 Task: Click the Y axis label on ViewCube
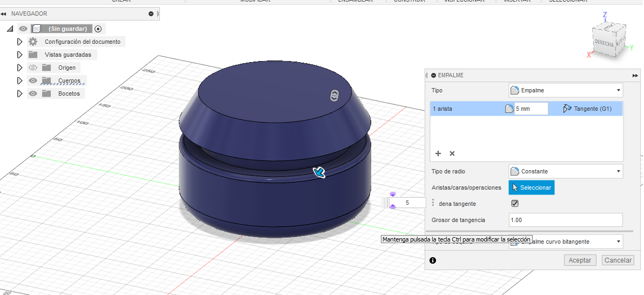[x=632, y=48]
